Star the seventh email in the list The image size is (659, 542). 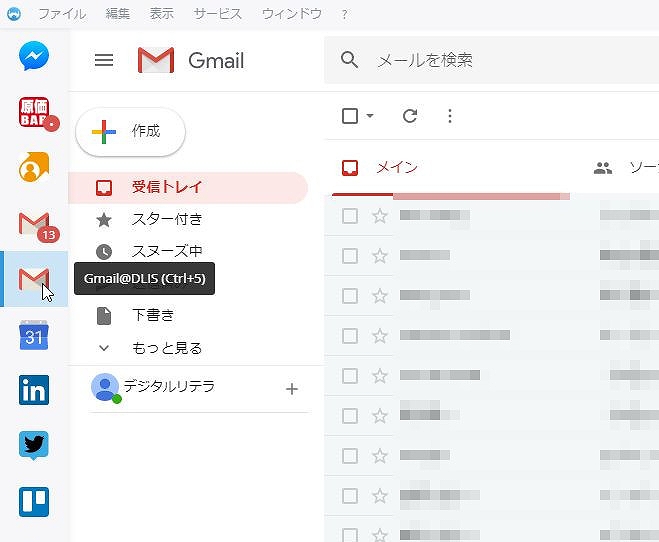[x=380, y=455]
